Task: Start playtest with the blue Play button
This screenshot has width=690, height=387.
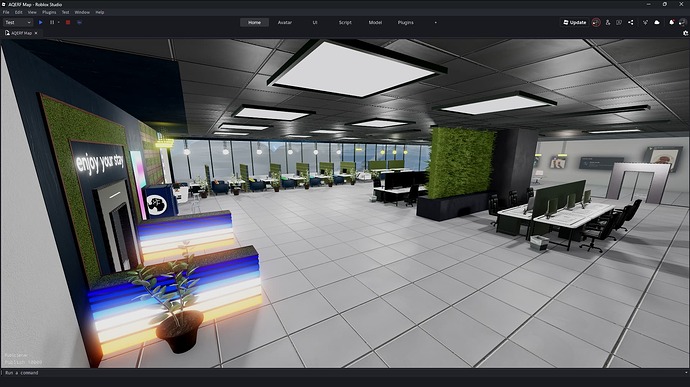Action: point(40,22)
